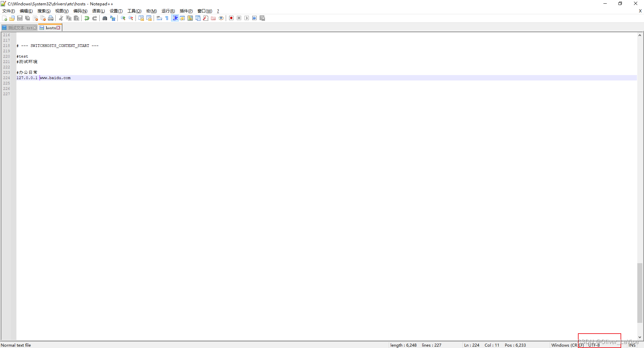Click the Save All icon
This screenshot has height=348, width=644.
pyautogui.click(x=28, y=18)
